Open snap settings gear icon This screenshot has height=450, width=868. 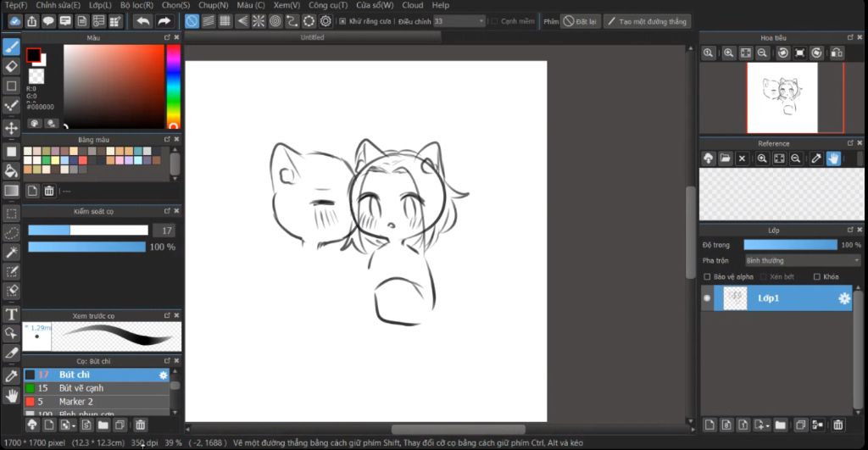pyautogui.click(x=326, y=21)
